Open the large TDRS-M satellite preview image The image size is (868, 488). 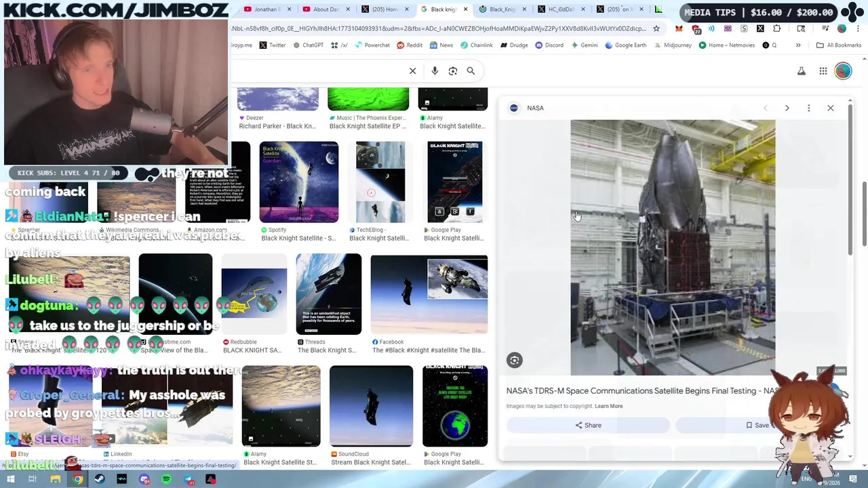pyautogui.click(x=673, y=247)
